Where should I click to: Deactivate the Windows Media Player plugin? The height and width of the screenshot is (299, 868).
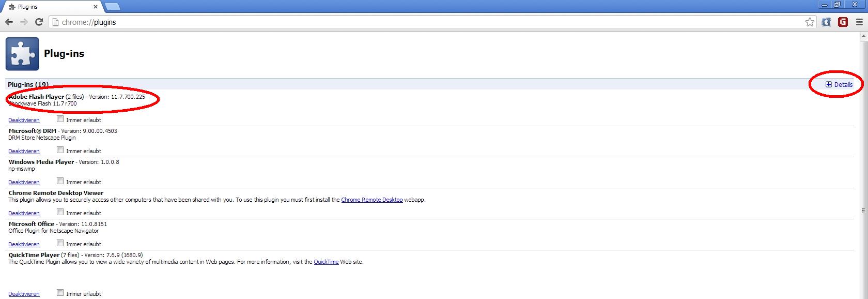point(24,182)
